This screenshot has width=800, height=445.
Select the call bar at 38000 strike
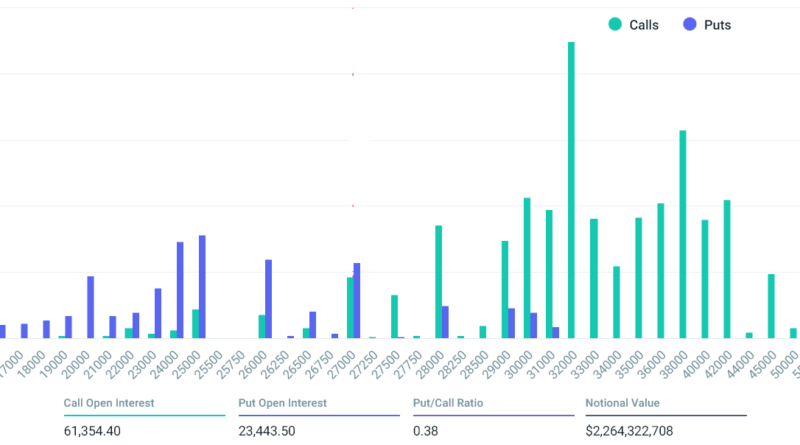tap(682, 234)
